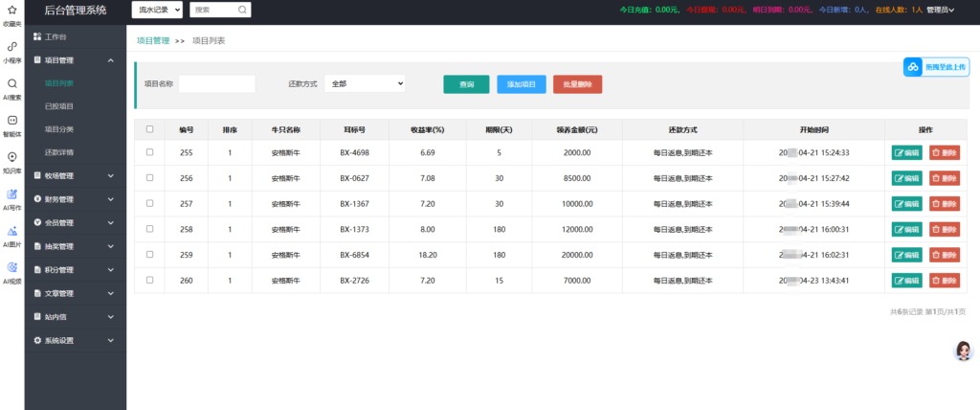
Task: Check the checkbox for row 257
Action: coord(149,203)
